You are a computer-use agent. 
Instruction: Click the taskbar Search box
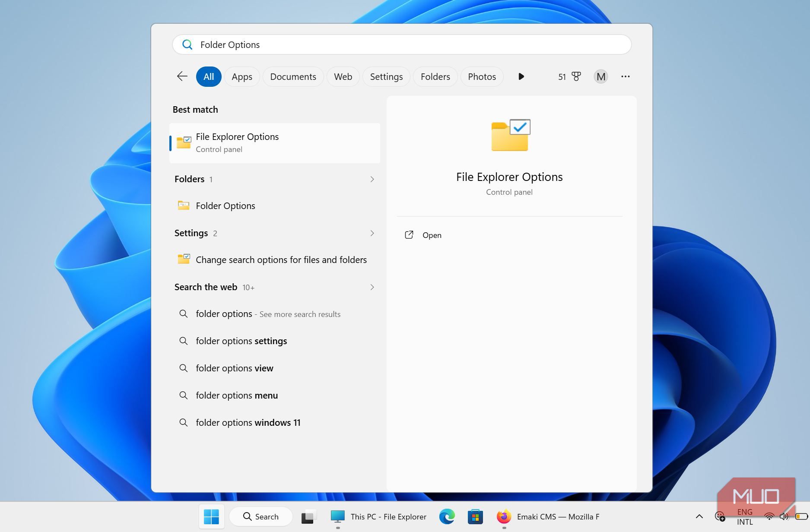tap(261, 516)
